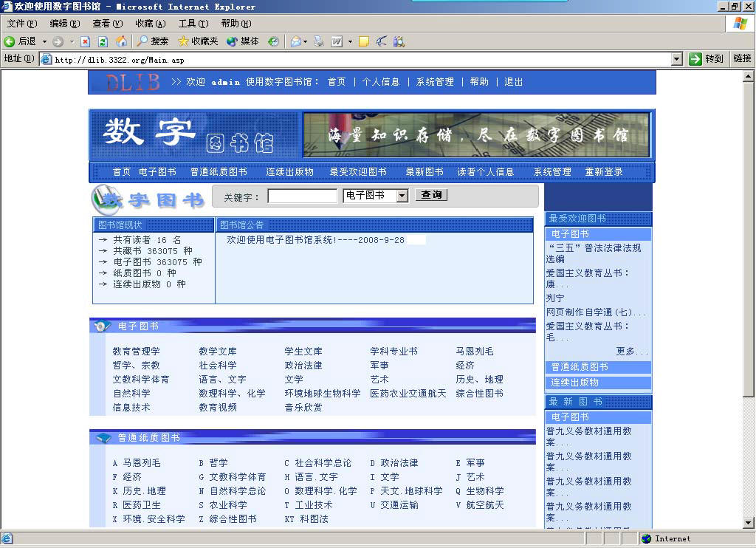Click the 查询 search button
The height and width of the screenshot is (548, 756).
pyautogui.click(x=431, y=195)
